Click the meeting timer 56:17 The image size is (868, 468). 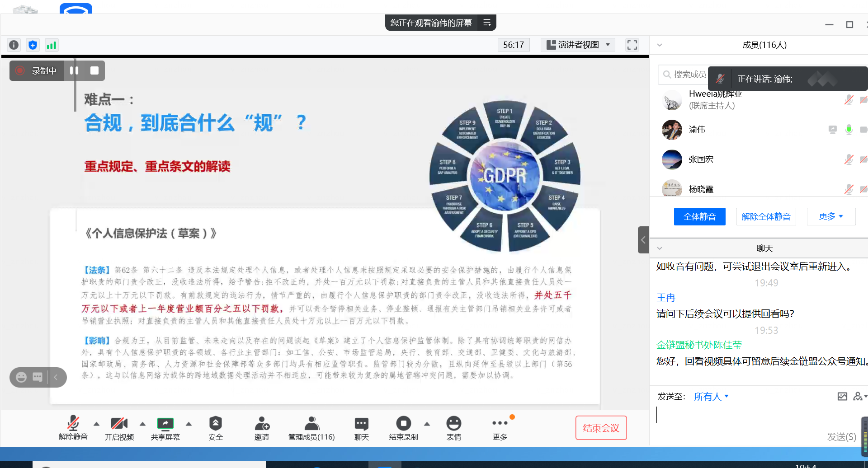[x=514, y=45]
